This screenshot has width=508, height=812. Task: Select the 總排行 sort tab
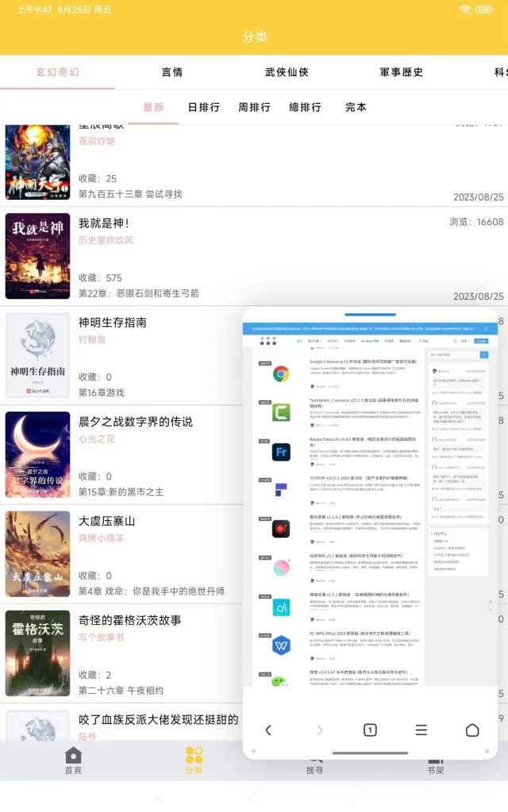click(x=305, y=107)
